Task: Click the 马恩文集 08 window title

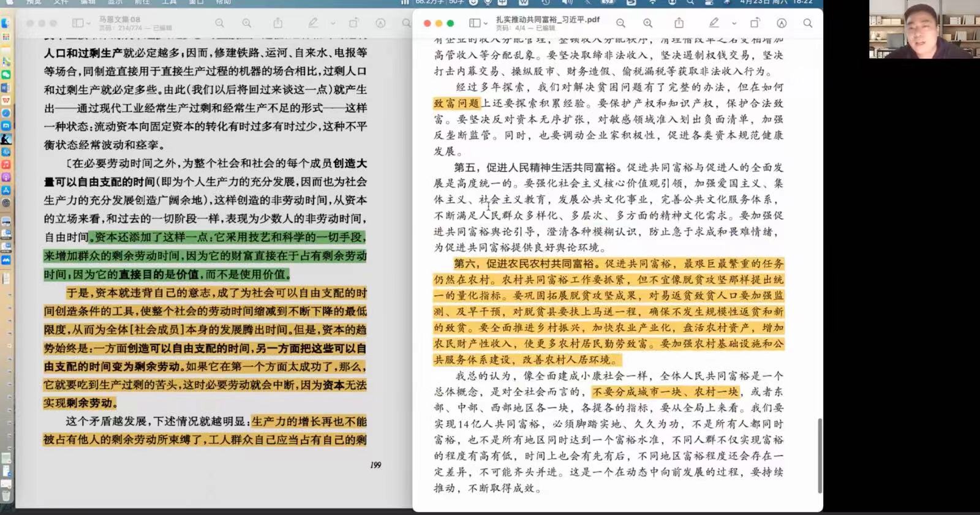Action: [119, 19]
